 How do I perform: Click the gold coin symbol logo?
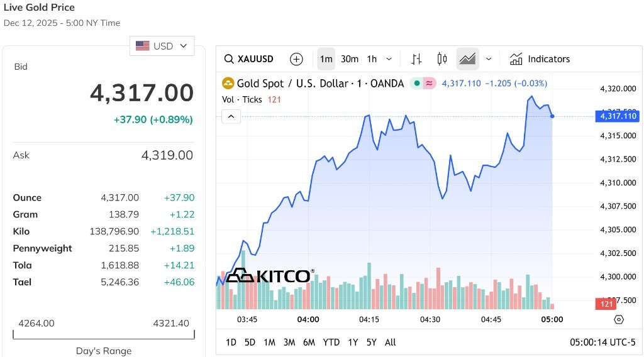pos(228,84)
